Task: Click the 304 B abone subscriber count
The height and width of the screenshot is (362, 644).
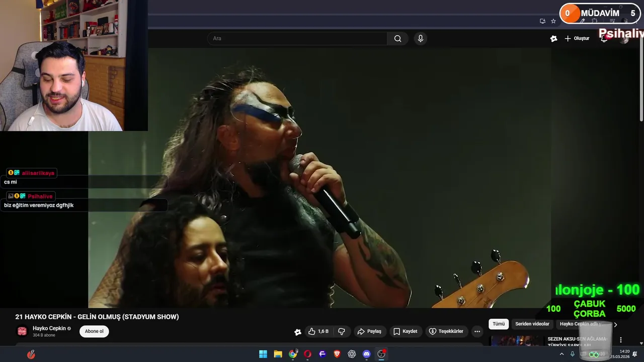Action: pyautogui.click(x=44, y=335)
